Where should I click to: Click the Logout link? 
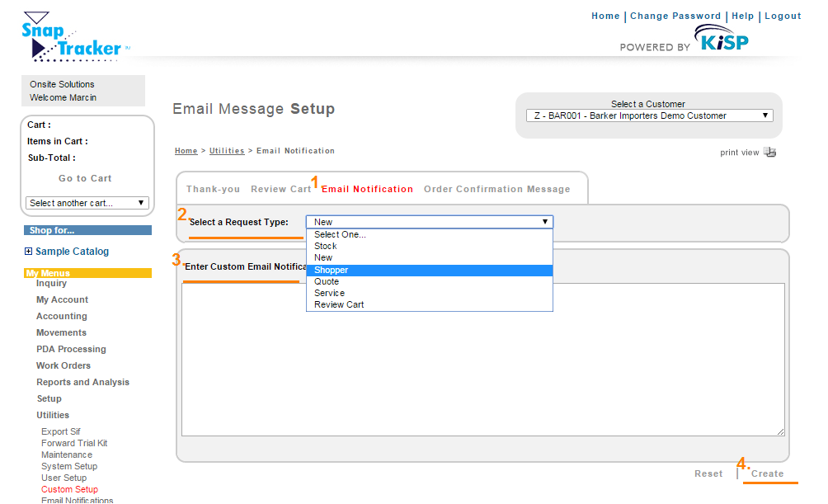tap(783, 16)
